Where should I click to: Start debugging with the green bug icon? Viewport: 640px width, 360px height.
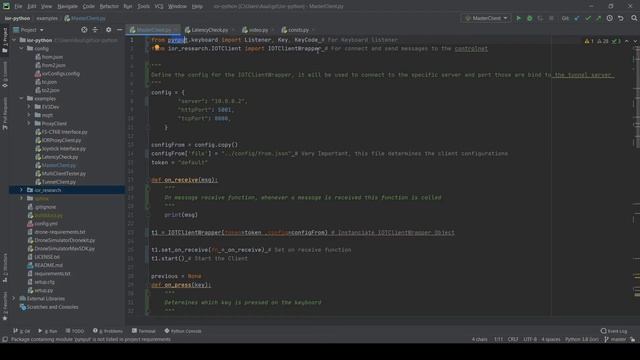[529, 18]
